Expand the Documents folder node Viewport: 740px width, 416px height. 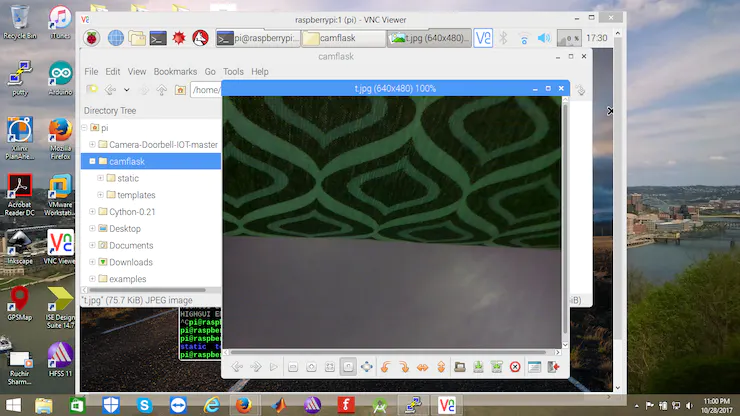pos(92,245)
